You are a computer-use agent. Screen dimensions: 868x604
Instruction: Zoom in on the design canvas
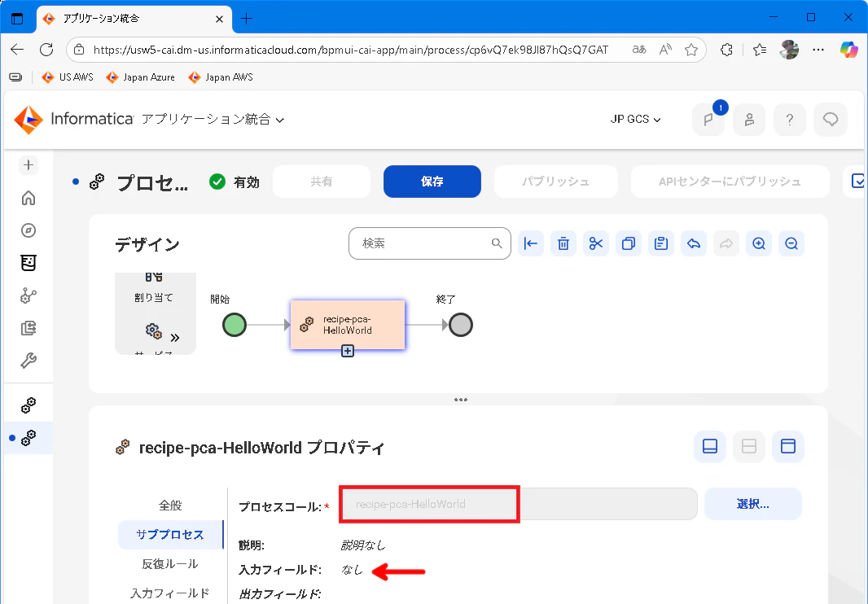(759, 243)
